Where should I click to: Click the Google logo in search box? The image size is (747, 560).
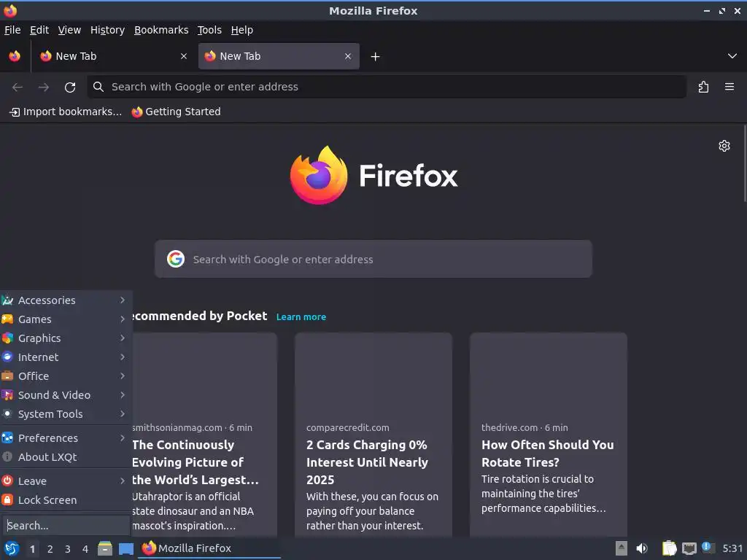[176, 259]
